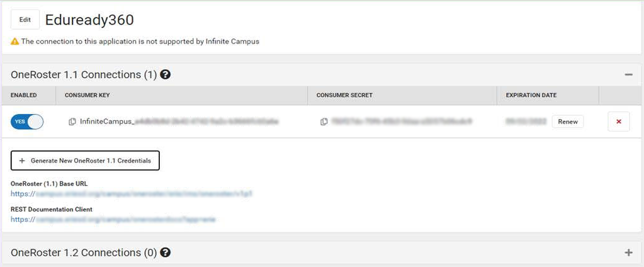Click the yellow warning triangle icon
644x267 pixels.
tap(14, 41)
